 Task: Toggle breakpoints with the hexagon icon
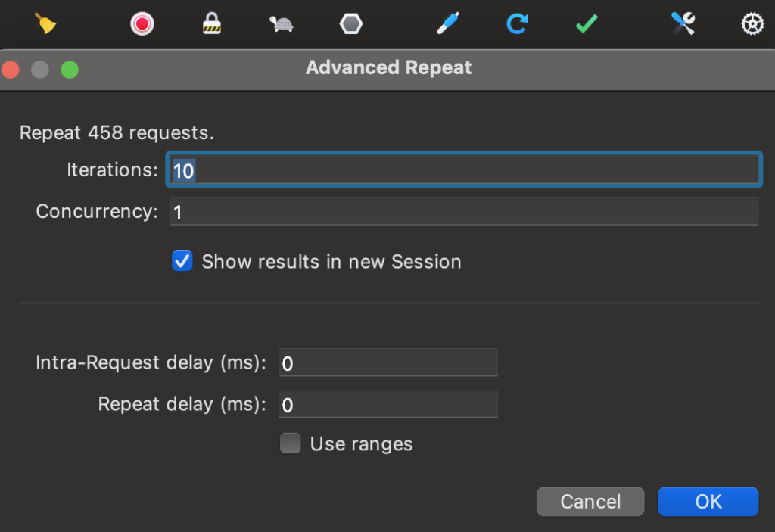351,24
